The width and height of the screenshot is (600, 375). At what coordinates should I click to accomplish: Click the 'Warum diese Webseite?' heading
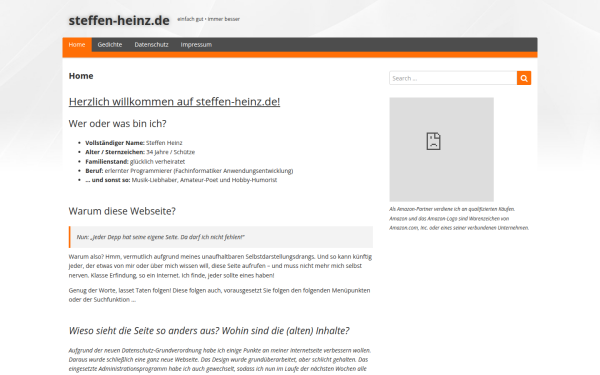tap(122, 211)
